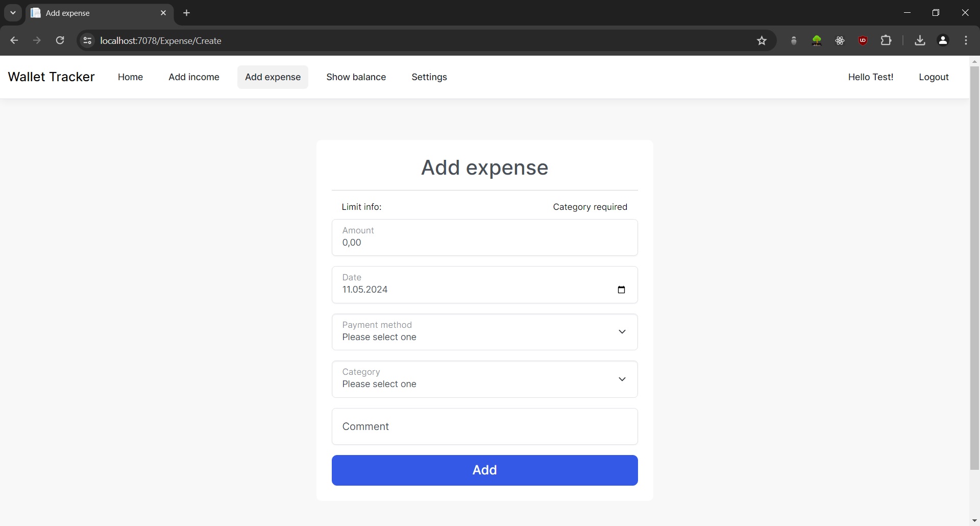Image resolution: width=980 pixels, height=526 pixels.
Task: Open the extensions puzzle piece menu
Action: 887,40
